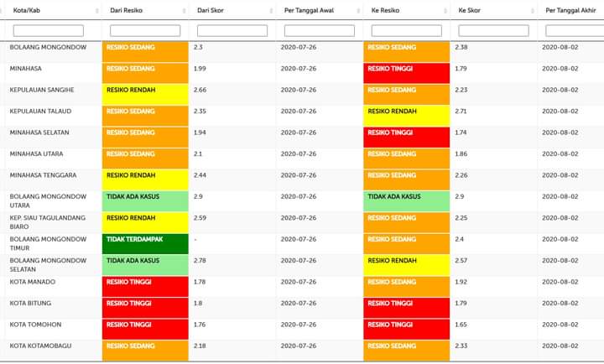Click Ke Skor value 2.4

(459, 239)
